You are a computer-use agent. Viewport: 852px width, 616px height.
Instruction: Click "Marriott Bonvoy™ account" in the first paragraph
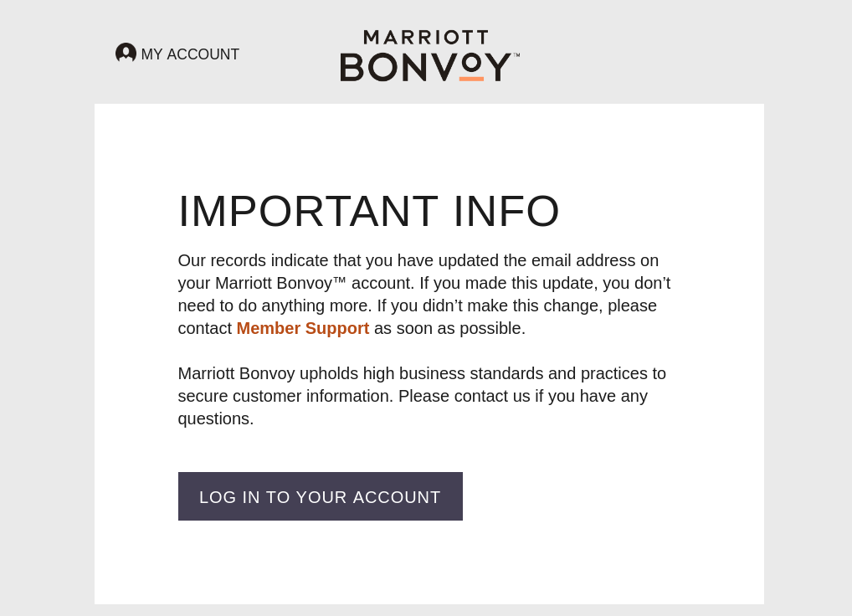[x=315, y=283]
